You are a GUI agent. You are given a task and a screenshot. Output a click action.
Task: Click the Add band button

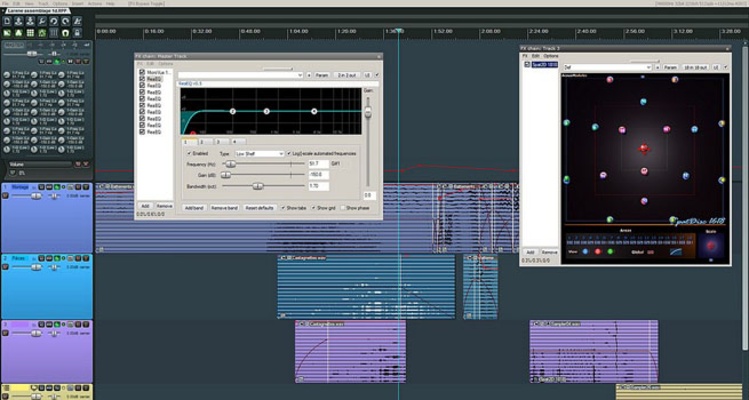193,207
